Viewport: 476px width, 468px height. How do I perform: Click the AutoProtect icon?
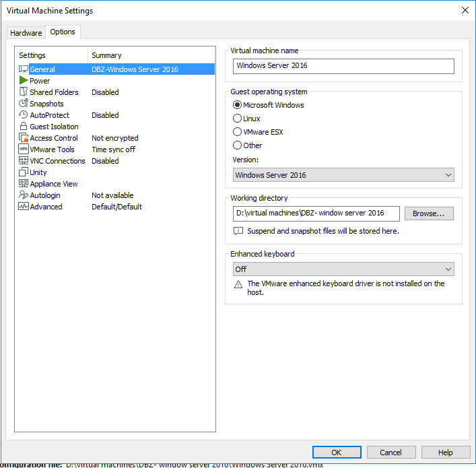coord(24,114)
